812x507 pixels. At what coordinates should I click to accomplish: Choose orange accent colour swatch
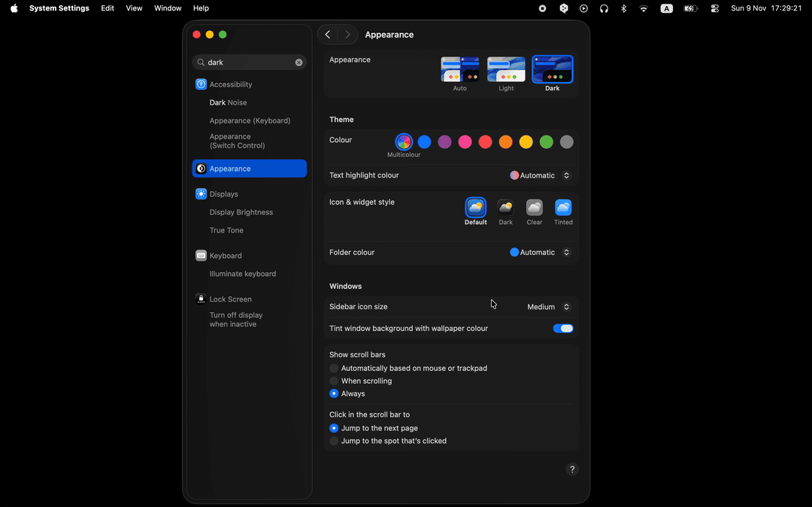[x=505, y=142]
